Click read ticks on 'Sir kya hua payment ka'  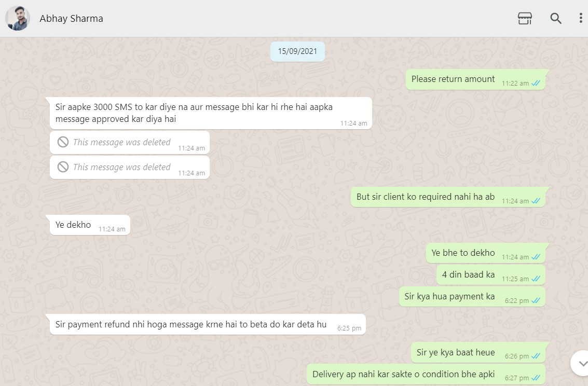536,300
